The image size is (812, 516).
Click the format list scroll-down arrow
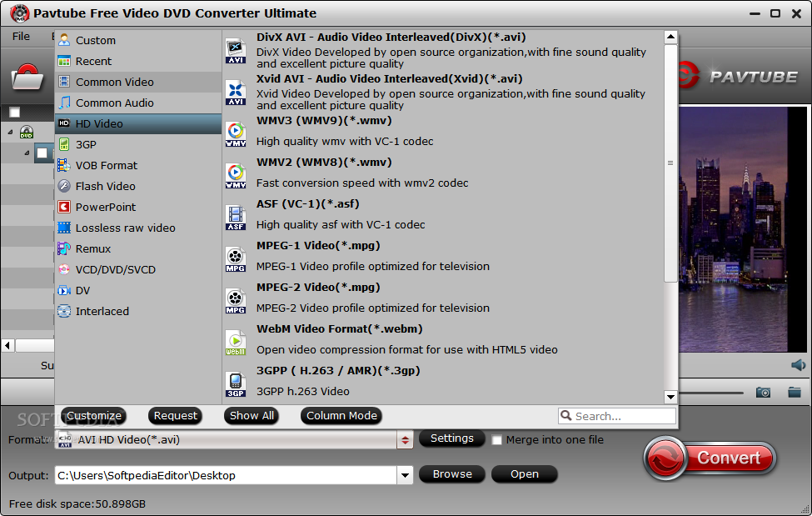(670, 398)
